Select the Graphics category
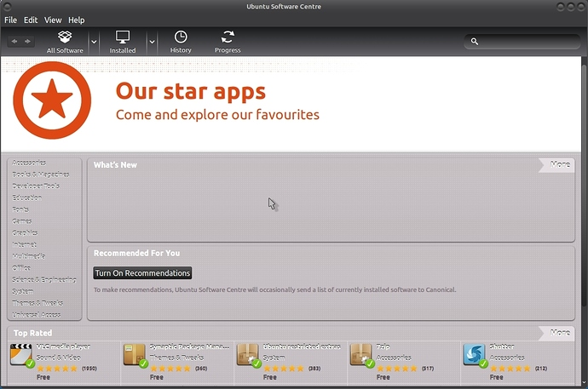 25,232
